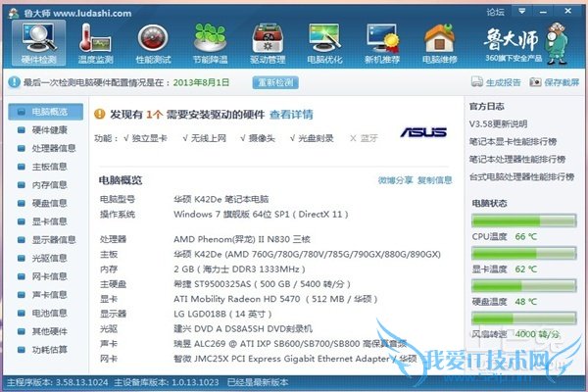Click AMD Phenom II N830 processor text

tap(242, 239)
